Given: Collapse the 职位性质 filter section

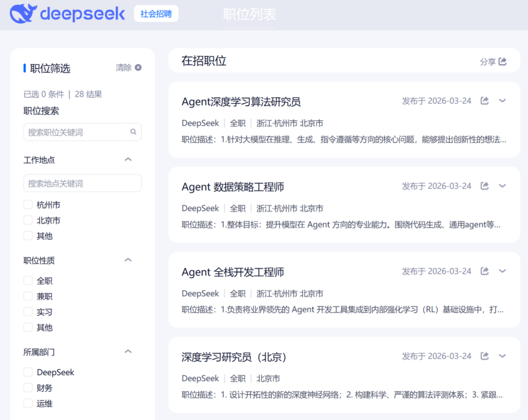Looking at the screenshot, I should point(128,260).
